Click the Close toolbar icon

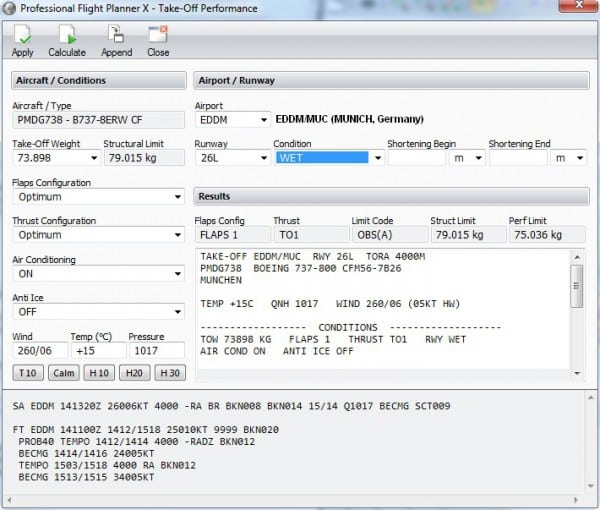[157, 36]
